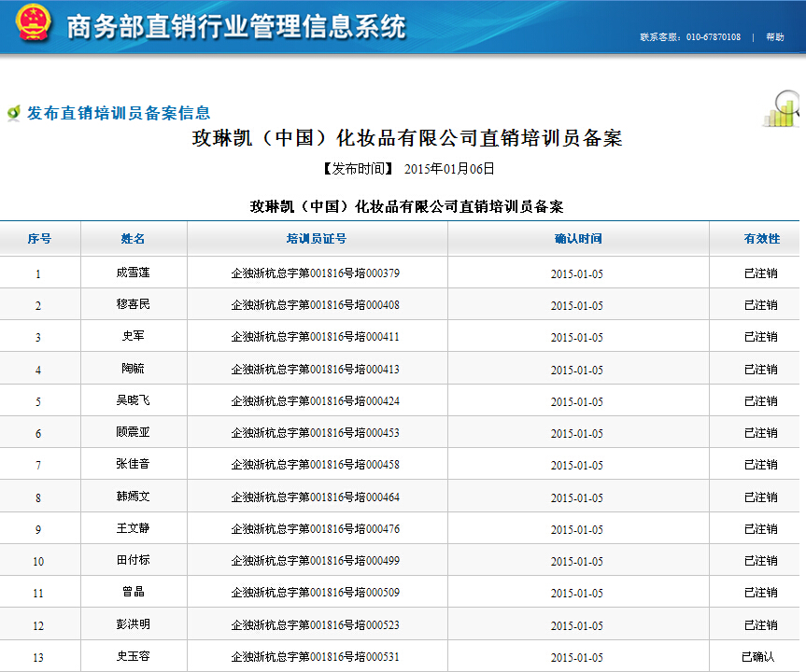806x672 pixels.
Task: Open the 帮助 help link
Action: pos(774,37)
